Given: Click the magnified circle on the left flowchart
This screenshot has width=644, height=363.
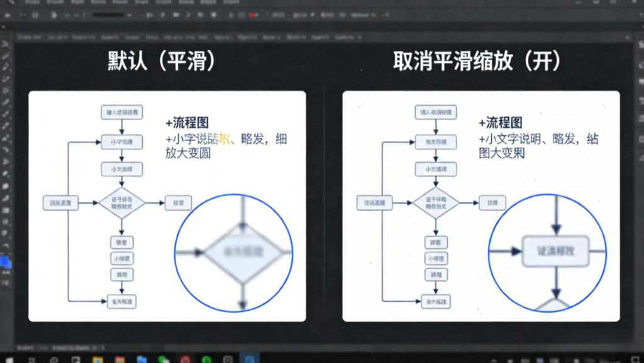Looking at the screenshot, I should click(233, 252).
